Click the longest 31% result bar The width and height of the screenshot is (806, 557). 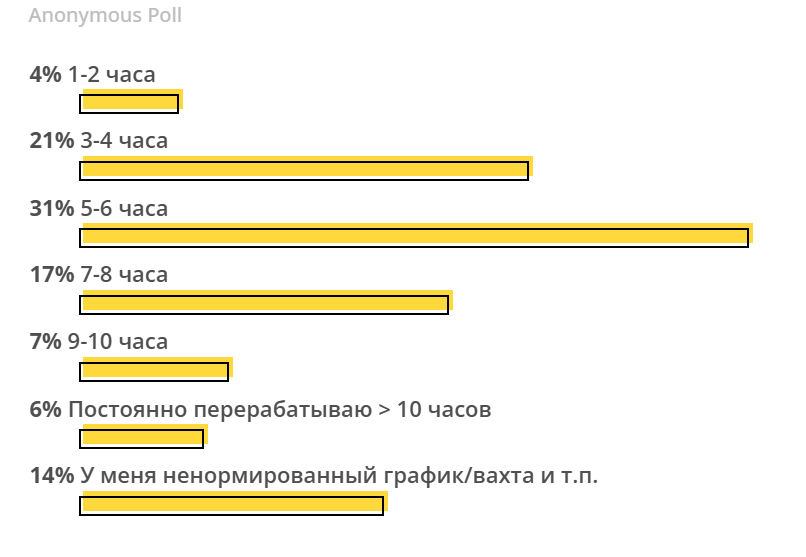(x=414, y=237)
